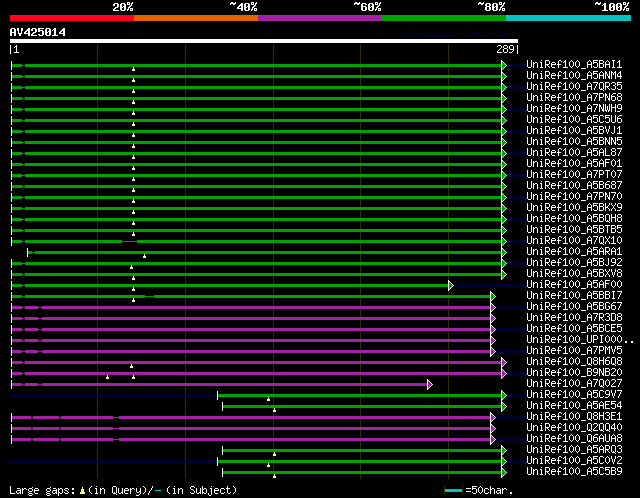Open the UniRef100_UPI000.. hit link
640x498 pixels.
578,340
